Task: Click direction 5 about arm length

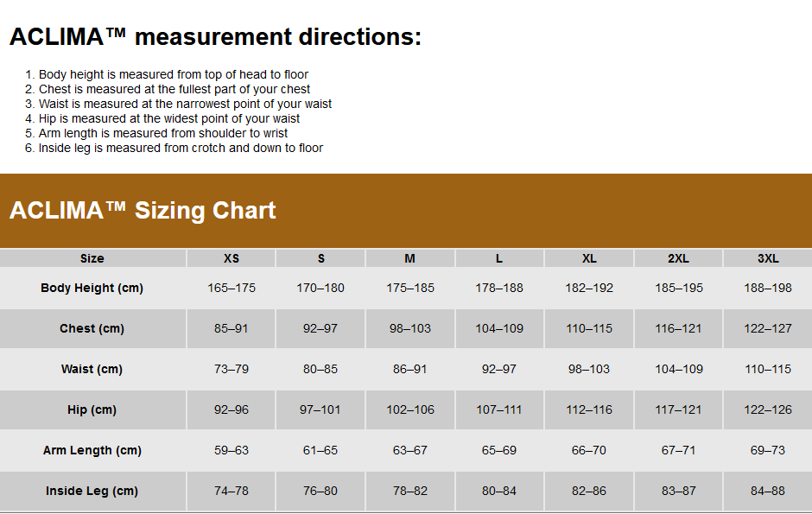Action: tap(162, 133)
